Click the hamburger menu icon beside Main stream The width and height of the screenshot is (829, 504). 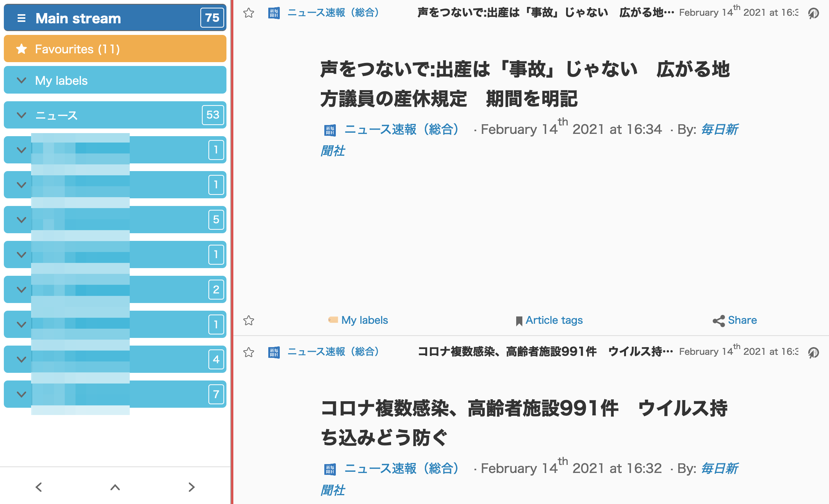click(x=21, y=18)
